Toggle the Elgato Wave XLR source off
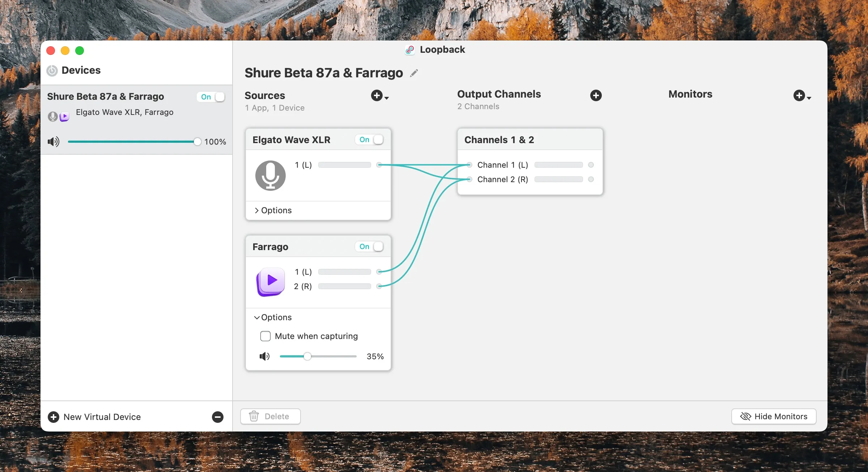Viewport: 868px width, 472px height. pos(369,140)
